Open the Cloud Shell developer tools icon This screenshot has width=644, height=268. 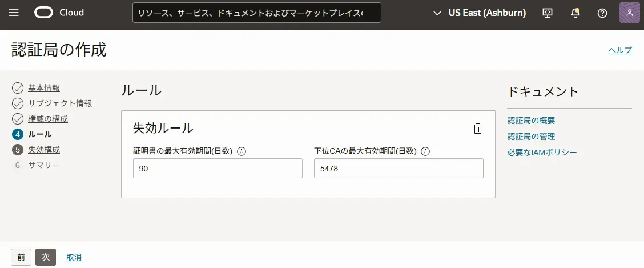click(547, 13)
